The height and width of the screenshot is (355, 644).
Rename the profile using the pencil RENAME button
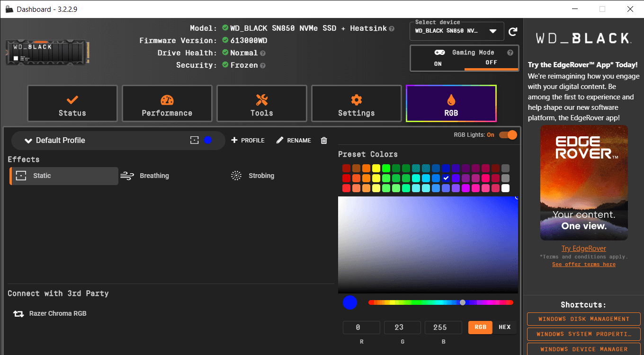[294, 141]
